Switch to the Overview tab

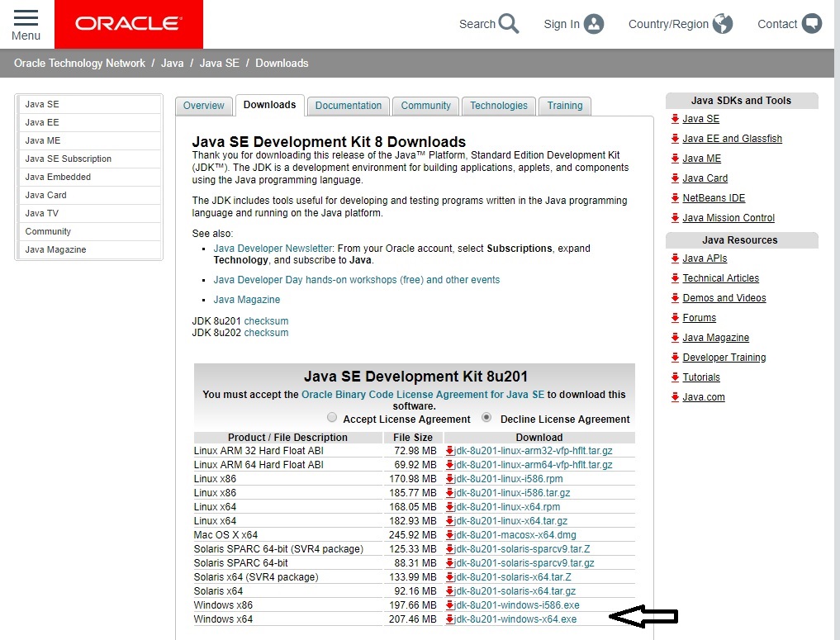tap(203, 106)
